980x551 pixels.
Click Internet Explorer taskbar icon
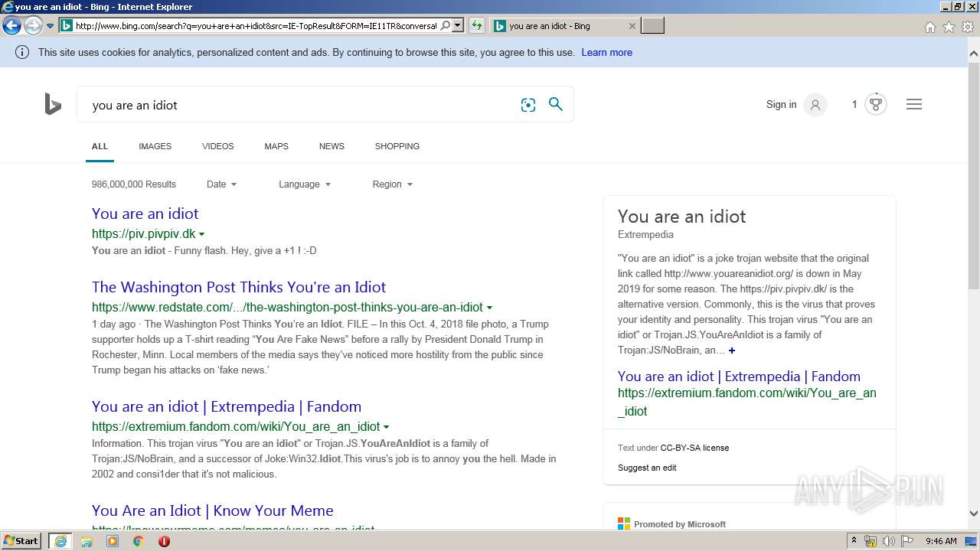[x=60, y=541]
